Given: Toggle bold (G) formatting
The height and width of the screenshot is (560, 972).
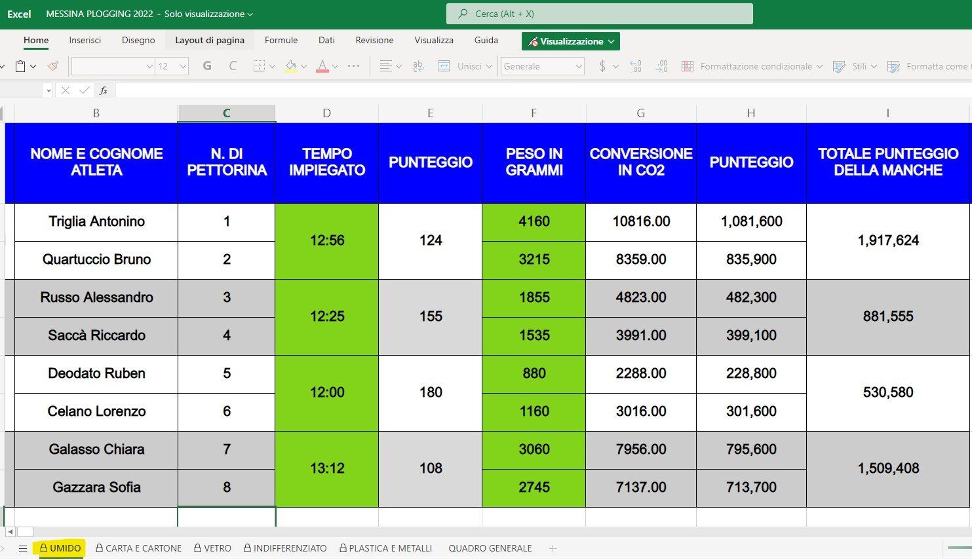Looking at the screenshot, I should pos(207,66).
